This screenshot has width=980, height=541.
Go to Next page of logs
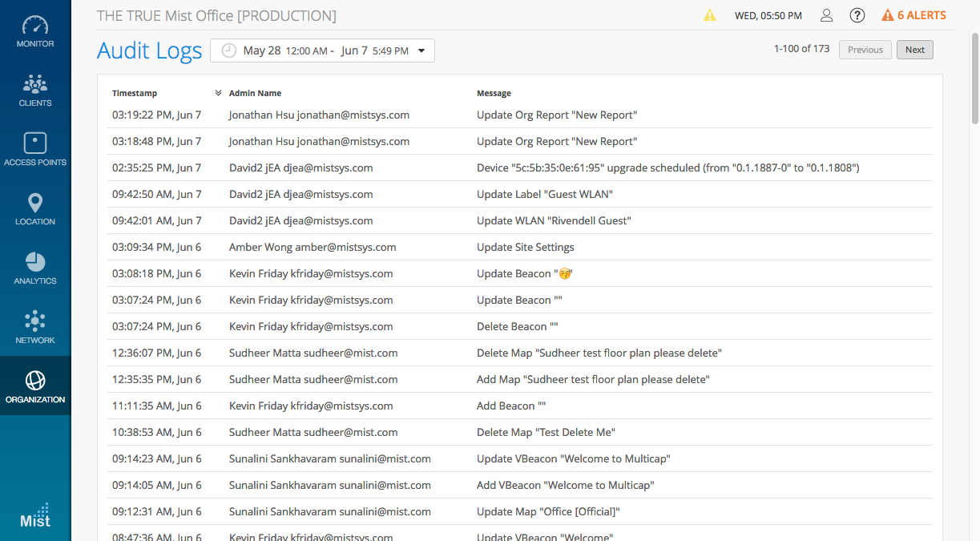(x=914, y=50)
